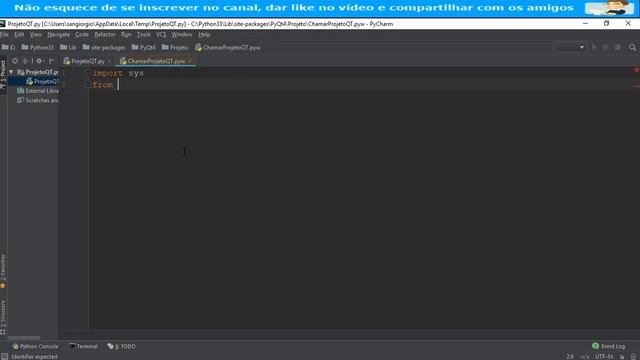Click the hide Project panel icon

[52, 61]
